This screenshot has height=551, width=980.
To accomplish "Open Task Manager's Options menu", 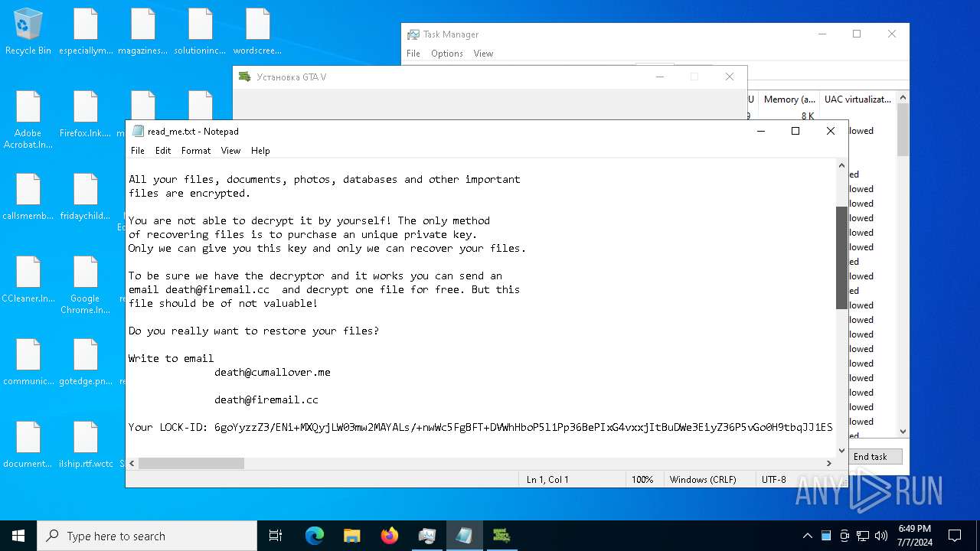I will pos(447,54).
